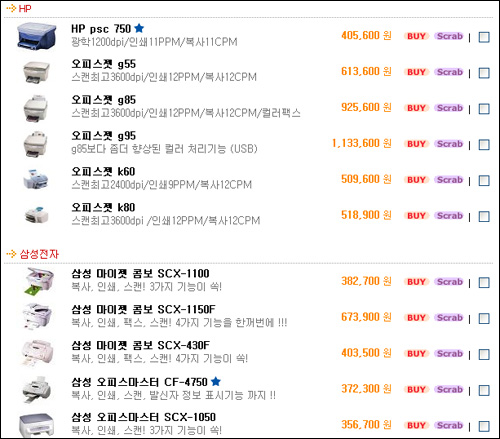Viewport: 500px width, 439px height.
Task: Click the 삼성전자 section heading
Action: pos(39,254)
